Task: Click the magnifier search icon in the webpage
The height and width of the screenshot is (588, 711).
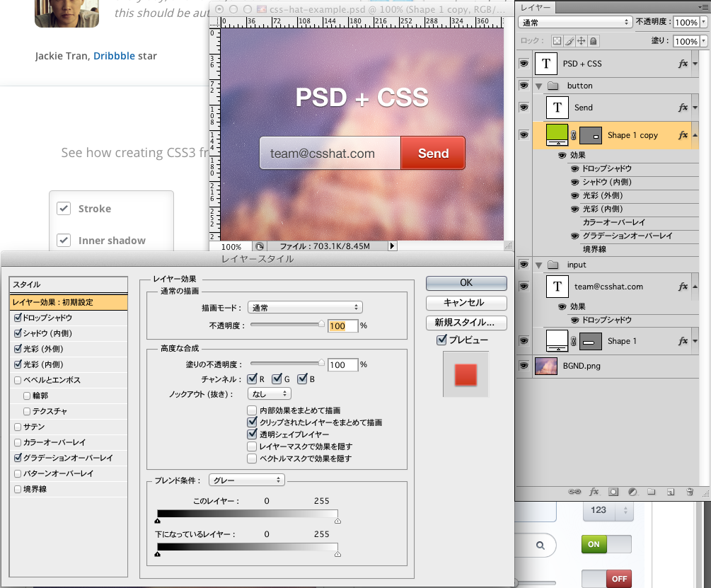Action: click(x=540, y=546)
